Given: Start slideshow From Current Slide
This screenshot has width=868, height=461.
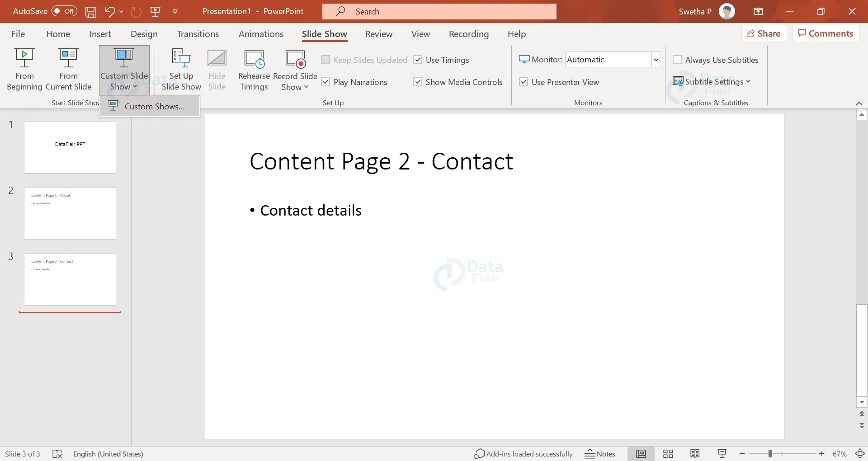Looking at the screenshot, I should (68, 69).
